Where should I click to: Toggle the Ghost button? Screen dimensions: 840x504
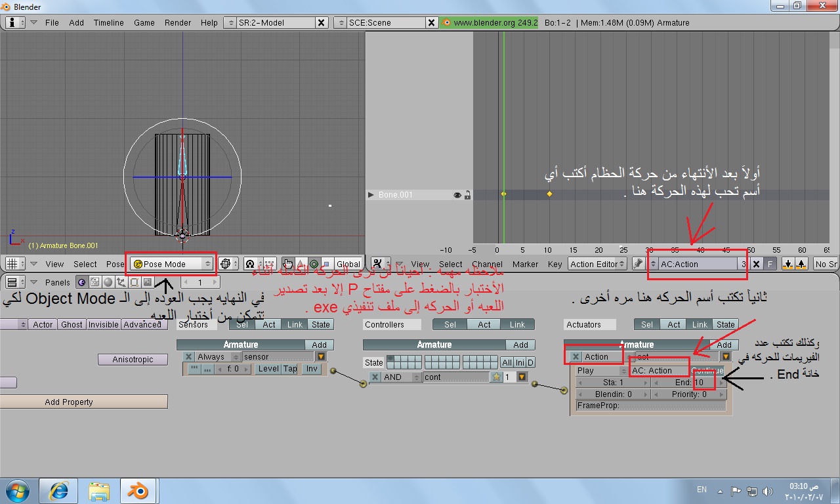(72, 325)
